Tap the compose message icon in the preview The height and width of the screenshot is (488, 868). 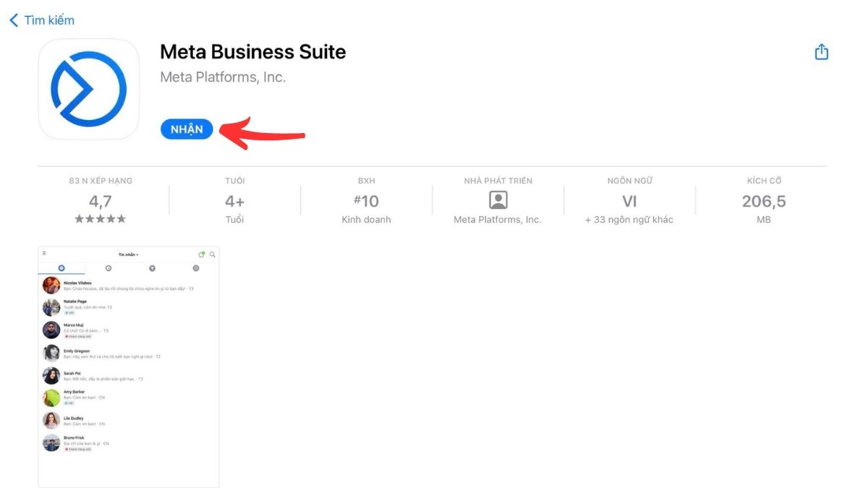point(201,254)
